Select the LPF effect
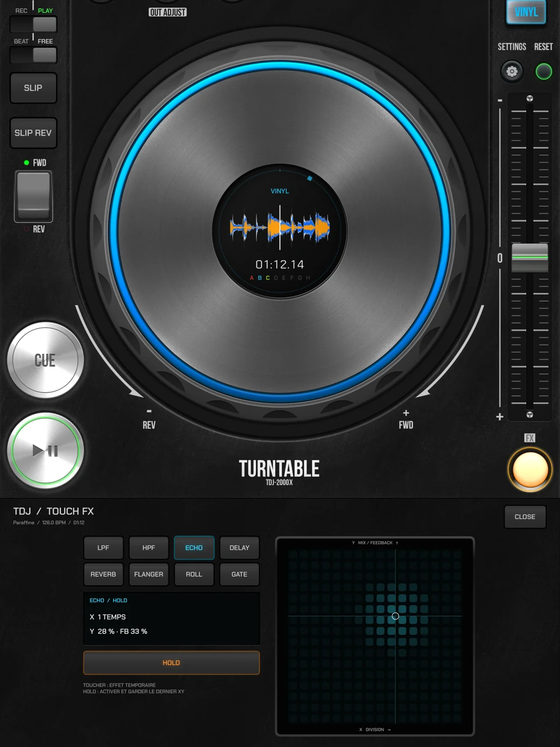Screen dimensions: 560x747 pos(103,547)
